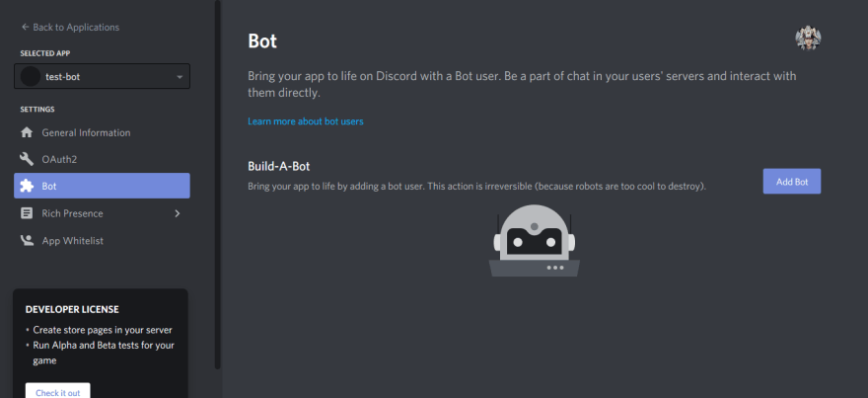Select the Bot settings item
Screen dimensions: 868x398
point(102,186)
